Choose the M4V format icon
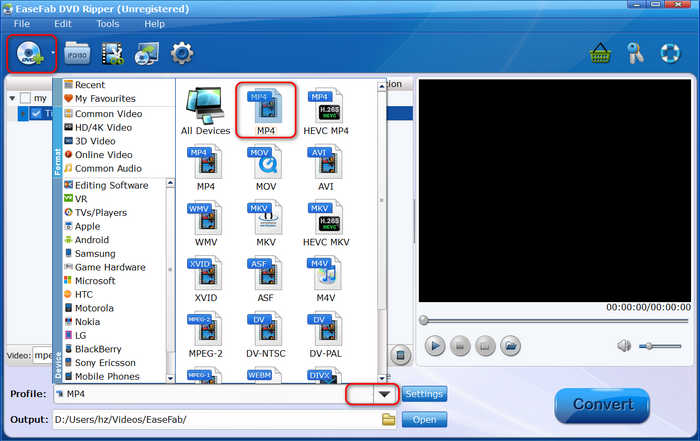The height and width of the screenshot is (441, 700). pyautogui.click(x=326, y=279)
